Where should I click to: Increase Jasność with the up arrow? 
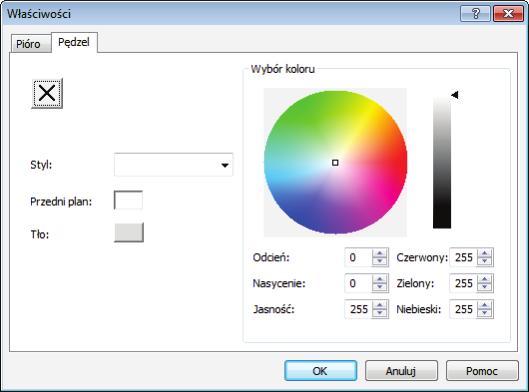[x=380, y=305]
